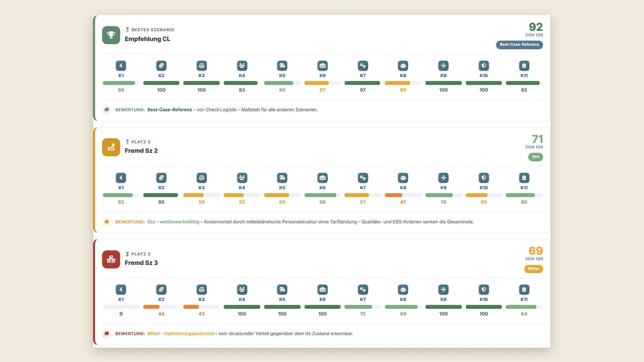Viewport: 644px width, 362px height.
Task: Click the Mittel badge on Fremd Sz 3
Action: [534, 269]
